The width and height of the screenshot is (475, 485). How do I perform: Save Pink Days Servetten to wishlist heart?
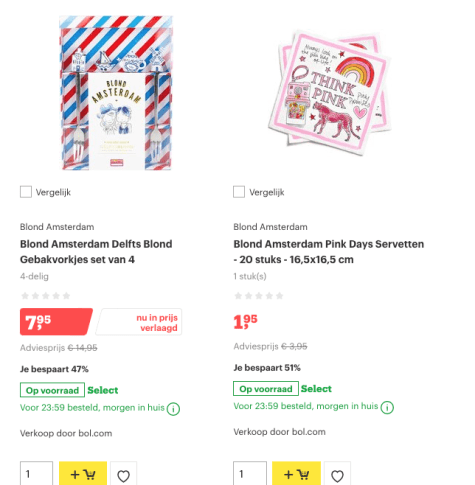pos(337,474)
